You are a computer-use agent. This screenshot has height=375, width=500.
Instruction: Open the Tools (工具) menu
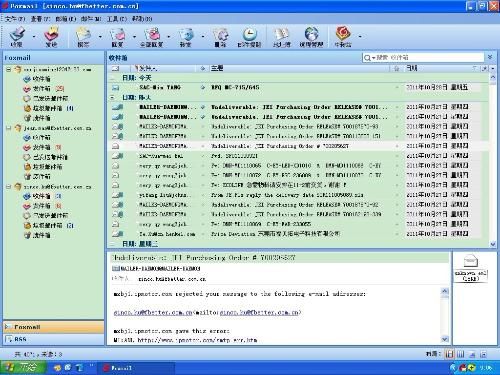[x=117, y=19]
